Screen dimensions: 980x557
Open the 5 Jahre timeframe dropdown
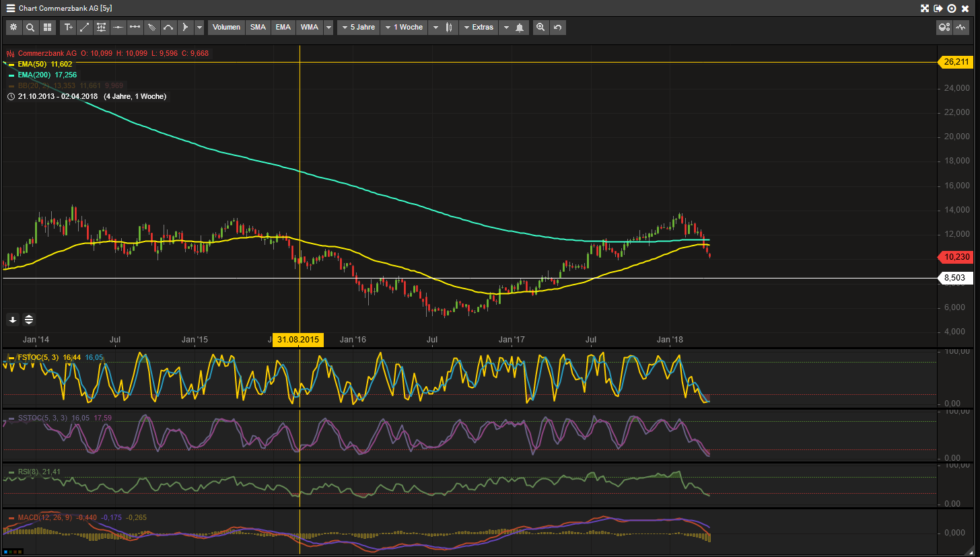pyautogui.click(x=358, y=27)
